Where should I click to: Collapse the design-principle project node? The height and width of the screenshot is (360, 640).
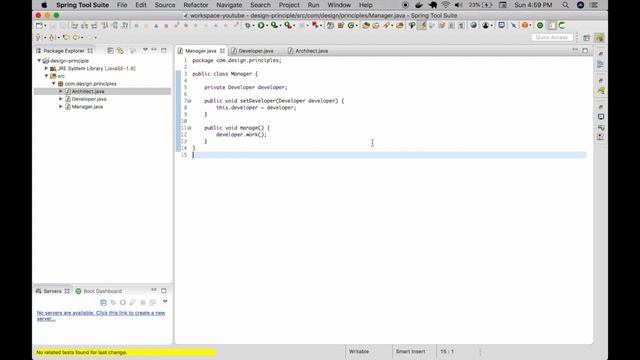(x=39, y=60)
